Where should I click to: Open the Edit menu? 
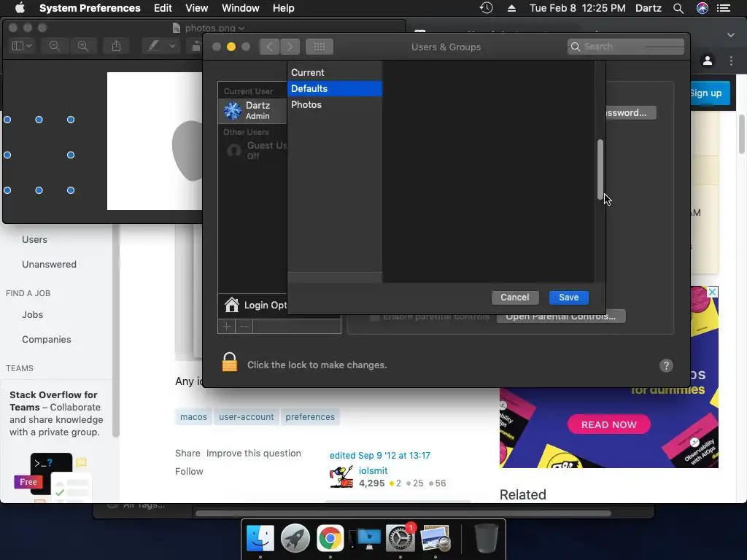click(163, 8)
